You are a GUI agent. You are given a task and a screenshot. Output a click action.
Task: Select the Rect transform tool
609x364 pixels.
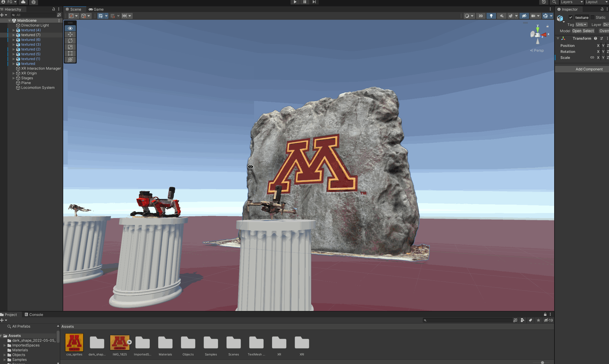click(70, 53)
